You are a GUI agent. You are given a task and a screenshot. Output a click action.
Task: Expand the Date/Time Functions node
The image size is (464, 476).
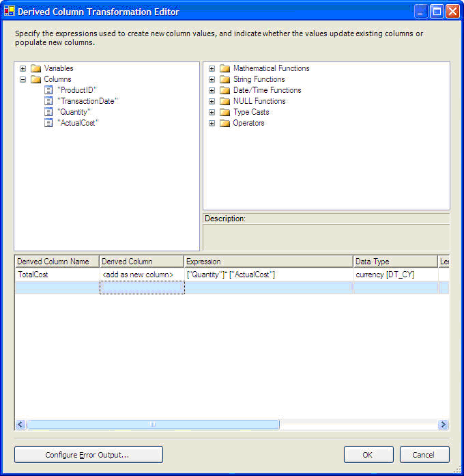tap(212, 90)
